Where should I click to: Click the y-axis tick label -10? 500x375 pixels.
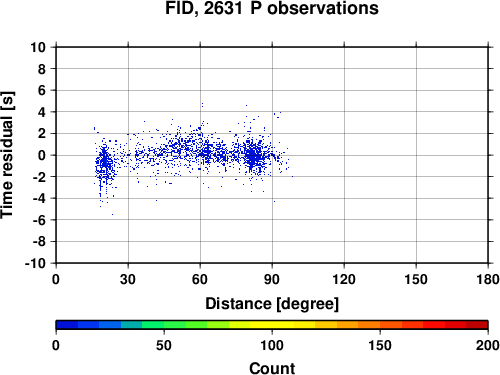click(x=35, y=263)
